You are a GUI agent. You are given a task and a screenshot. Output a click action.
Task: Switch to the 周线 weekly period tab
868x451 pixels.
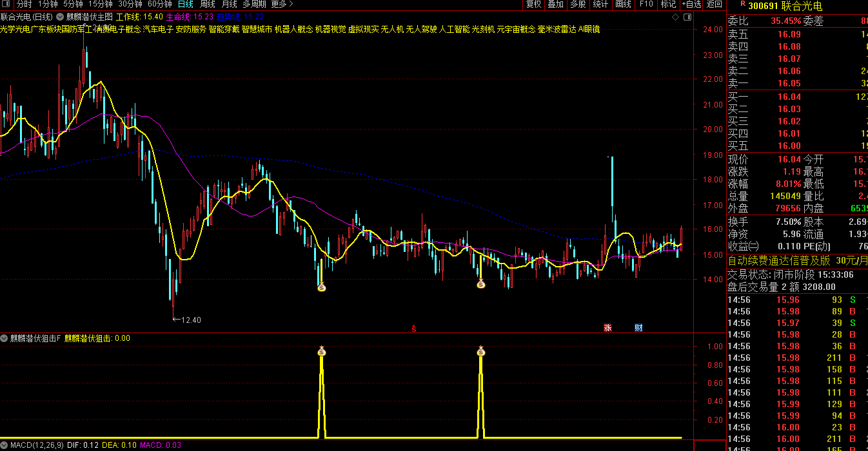(x=207, y=4)
